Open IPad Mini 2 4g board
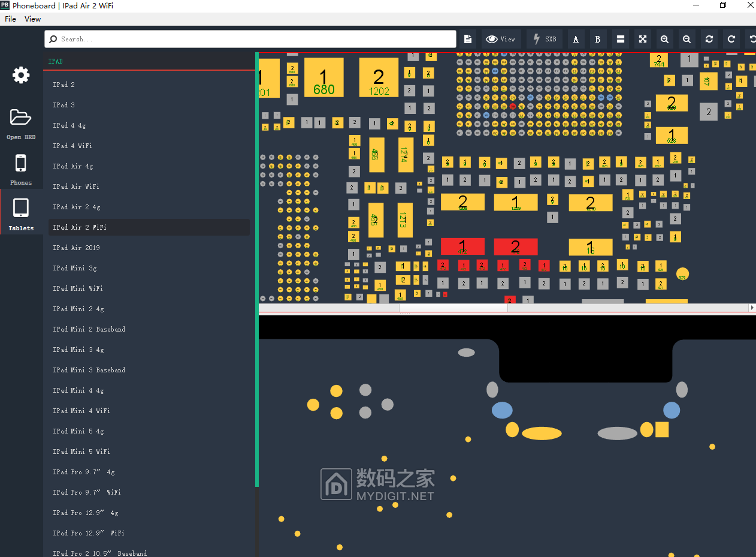756x557 pixels. coord(149,309)
